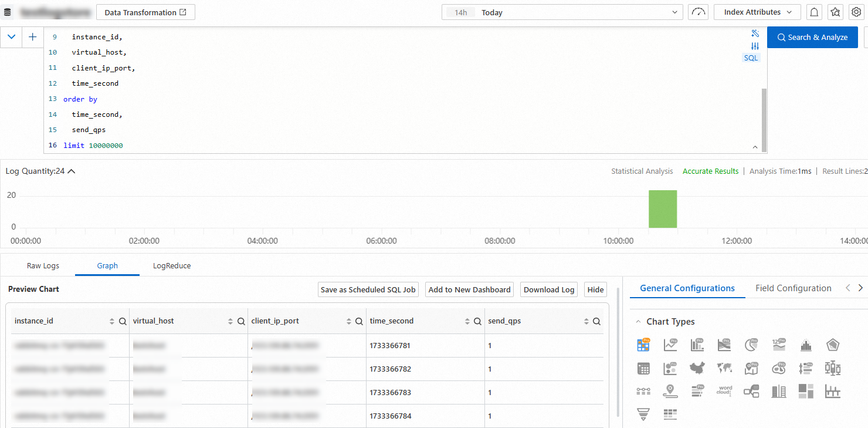This screenshot has width=868, height=428.
Task: Sort the time_second column
Action: (x=467, y=321)
